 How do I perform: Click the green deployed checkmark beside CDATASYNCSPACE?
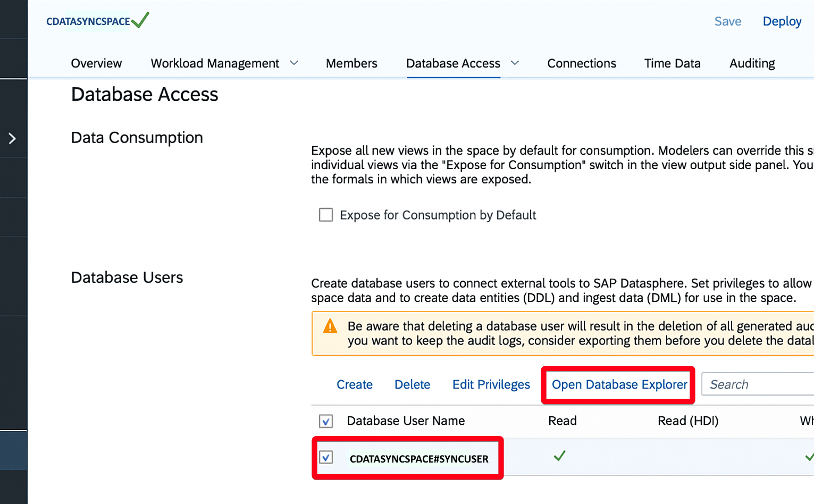tap(140, 20)
